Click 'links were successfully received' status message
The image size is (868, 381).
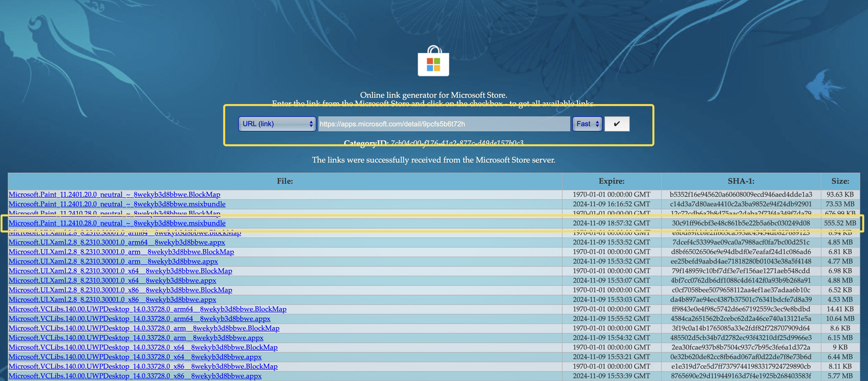point(433,160)
